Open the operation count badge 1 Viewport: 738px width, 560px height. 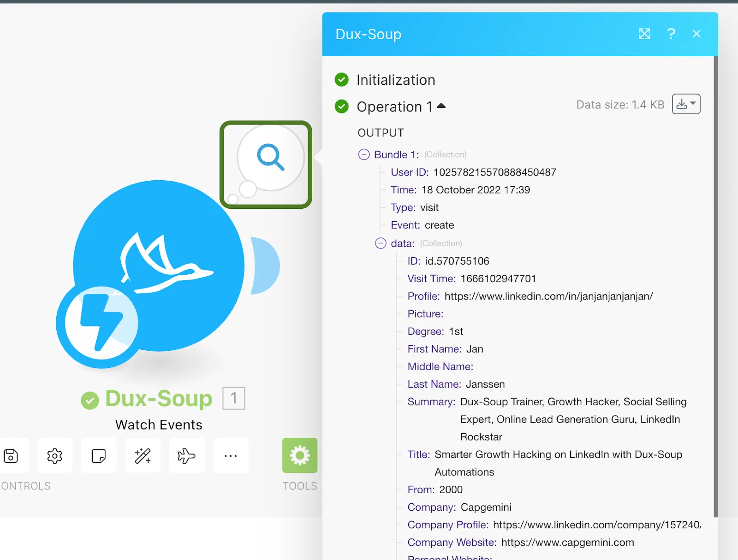click(234, 398)
